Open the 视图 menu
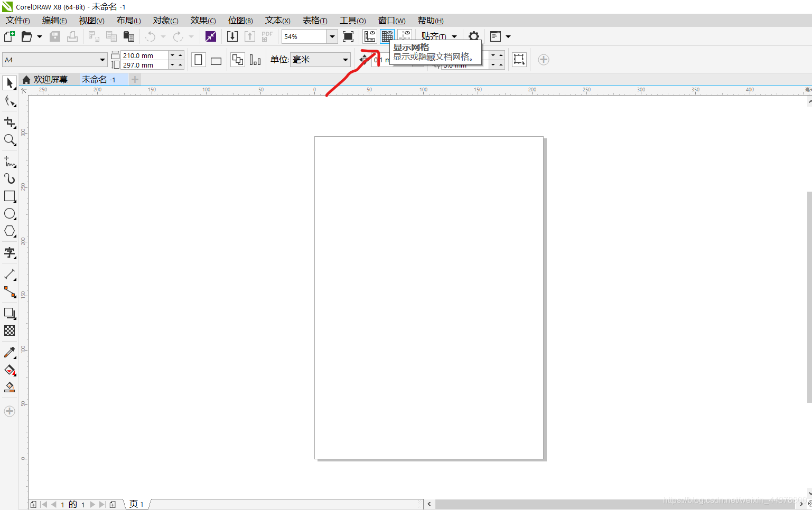Screen dimensions: 812x510 point(91,21)
